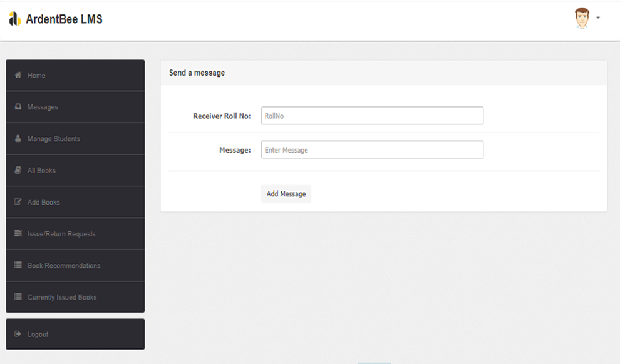Open Issue/Return Requests in sidebar
The width and height of the screenshot is (620, 364).
(61, 234)
